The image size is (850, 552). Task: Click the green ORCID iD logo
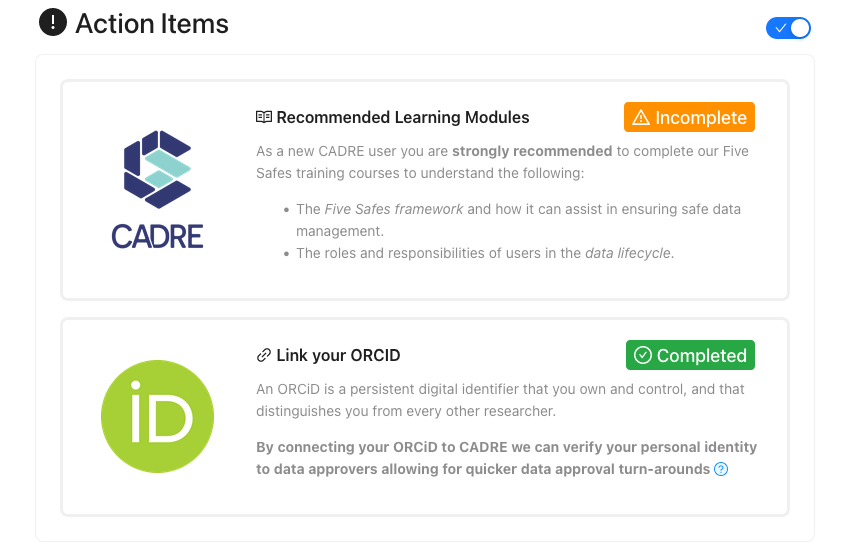click(157, 416)
